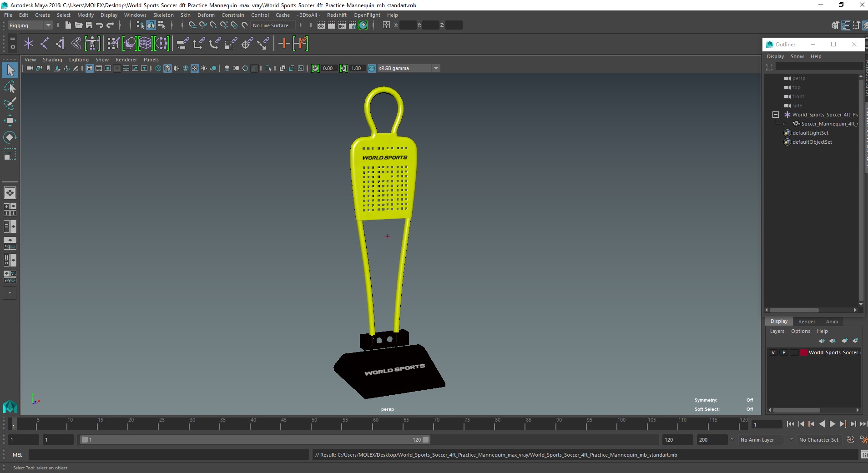Toggle wireframe shading cube in panel toolbar
This screenshot has height=473, width=868.
(x=158, y=68)
